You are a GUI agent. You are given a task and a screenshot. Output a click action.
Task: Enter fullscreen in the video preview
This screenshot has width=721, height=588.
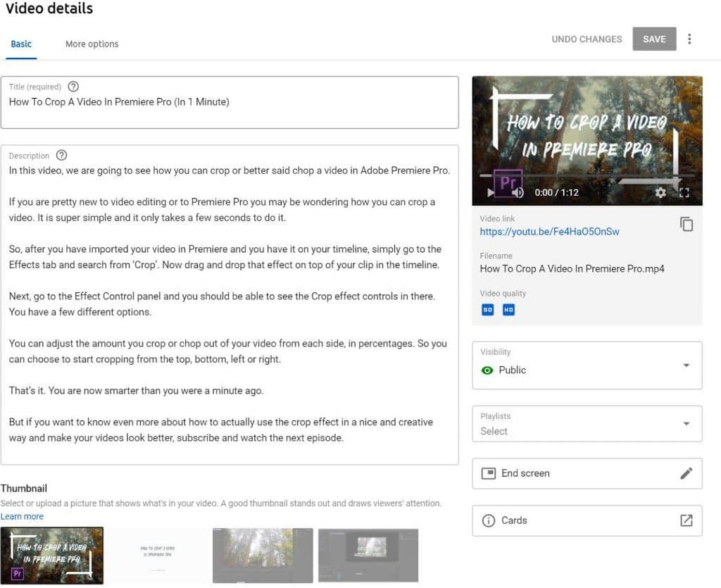click(x=684, y=193)
